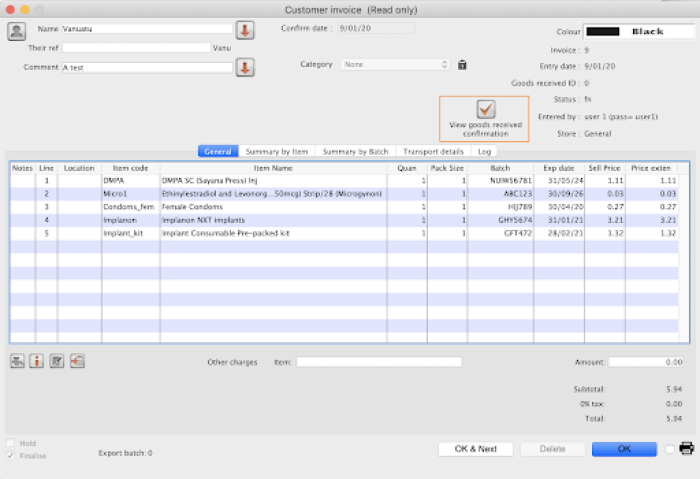
Task: Toggle the checkbox left of the printer icon
Action: (669, 449)
